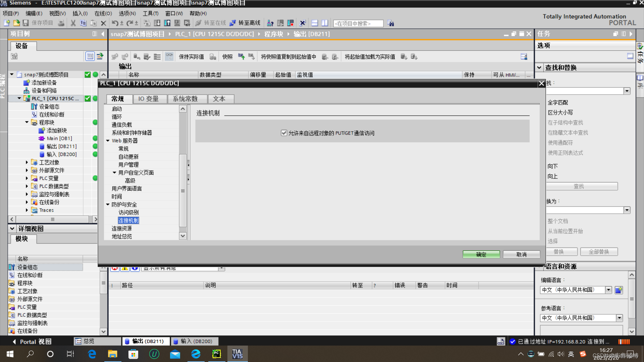Open the 工具(T) menu

[x=150, y=13]
